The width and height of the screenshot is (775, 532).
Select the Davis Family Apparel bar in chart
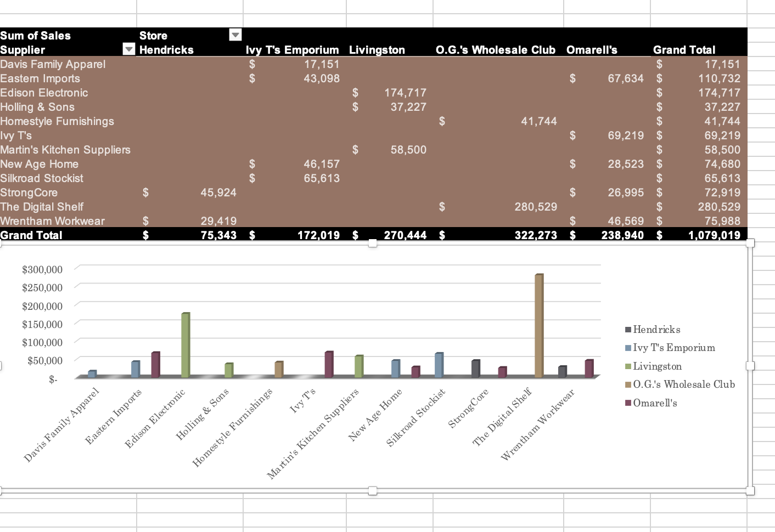click(x=92, y=374)
